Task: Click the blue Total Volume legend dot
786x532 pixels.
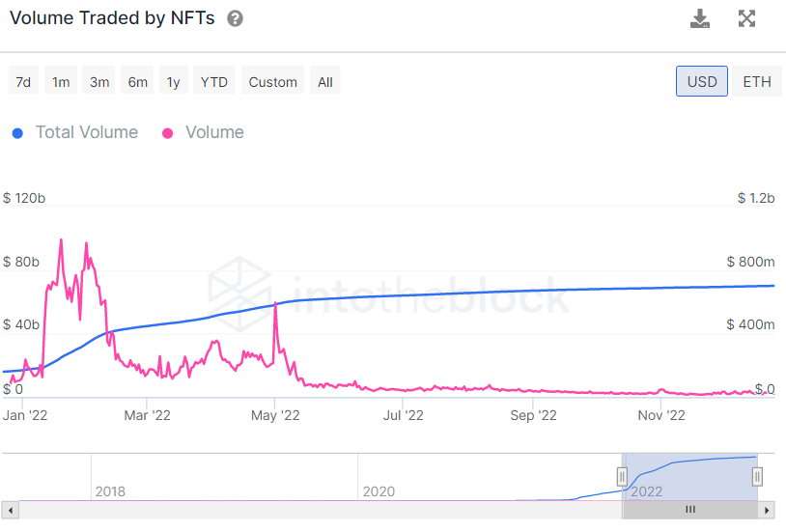Action: [17, 133]
